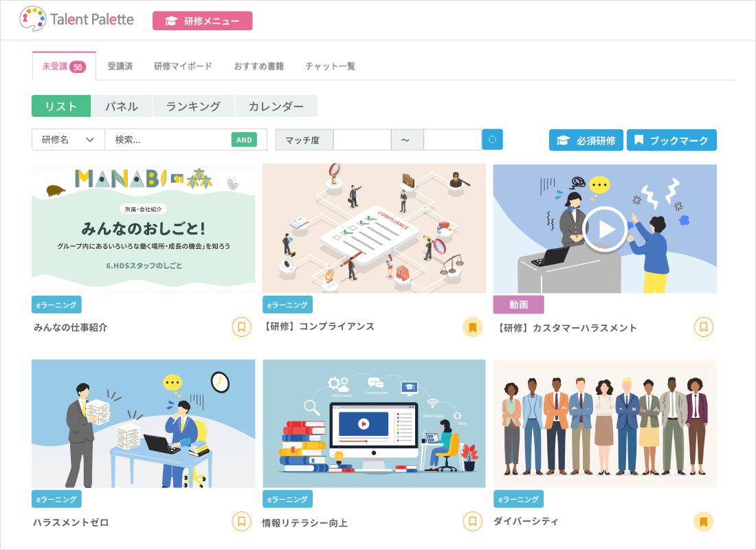Switch view to パネル layout
The width and height of the screenshot is (756, 550).
coord(122,106)
